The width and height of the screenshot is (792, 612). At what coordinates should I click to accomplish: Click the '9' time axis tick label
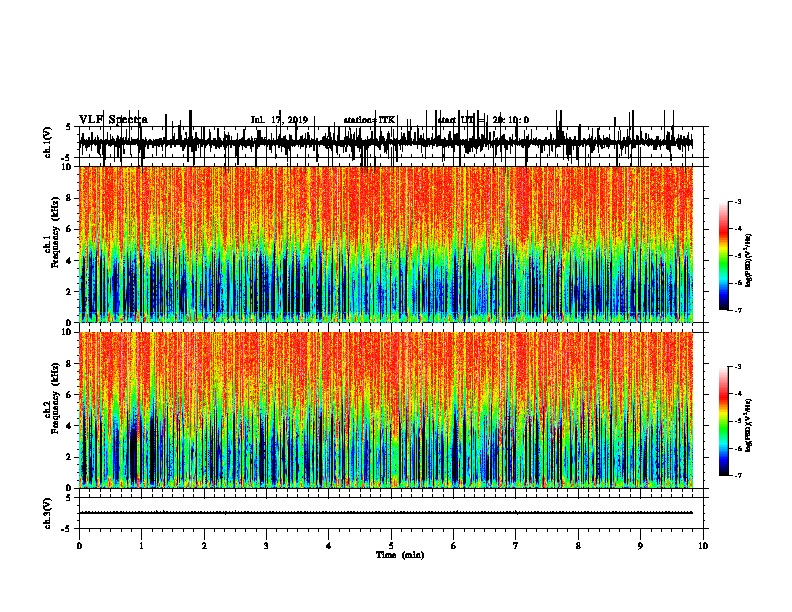coord(640,546)
